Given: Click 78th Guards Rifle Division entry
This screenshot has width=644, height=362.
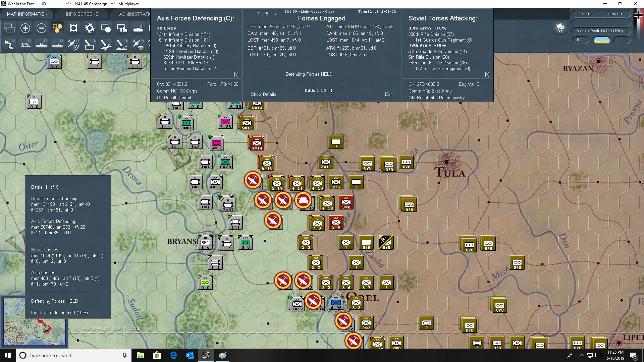Looking at the screenshot, I should pos(437,63).
